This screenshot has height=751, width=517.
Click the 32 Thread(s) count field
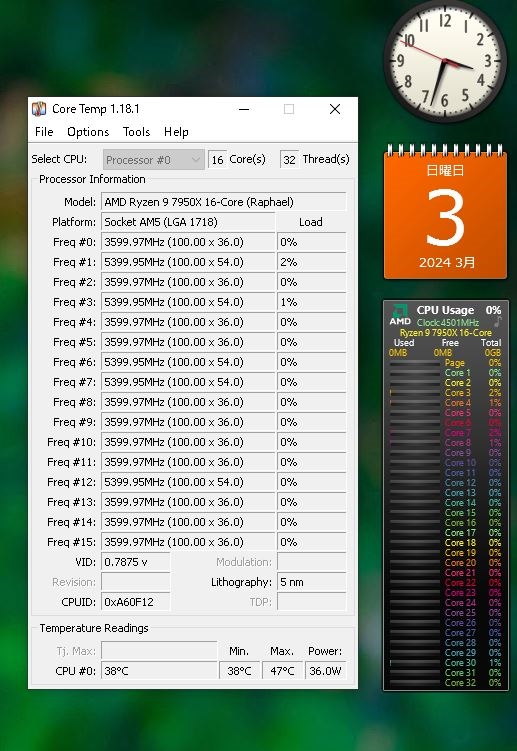pyautogui.click(x=289, y=159)
